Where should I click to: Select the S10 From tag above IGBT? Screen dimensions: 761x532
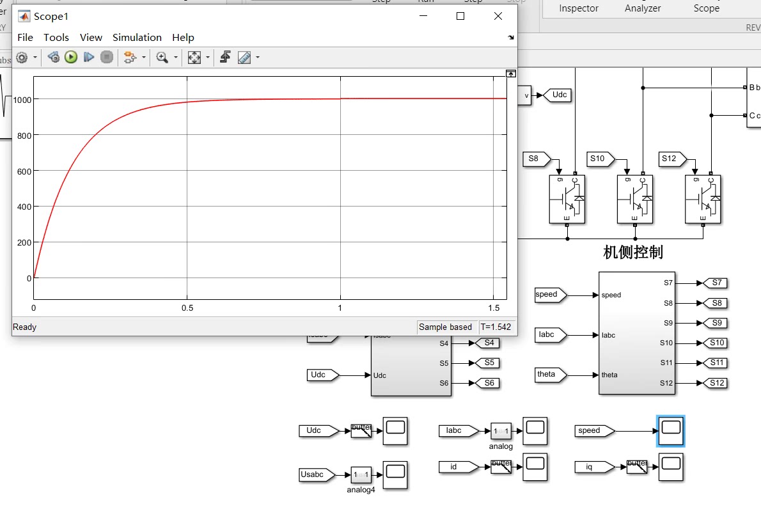coord(600,159)
